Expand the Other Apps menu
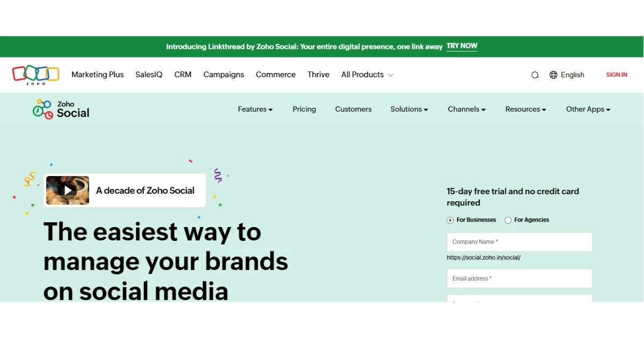This screenshot has height=337, width=644. click(x=588, y=109)
